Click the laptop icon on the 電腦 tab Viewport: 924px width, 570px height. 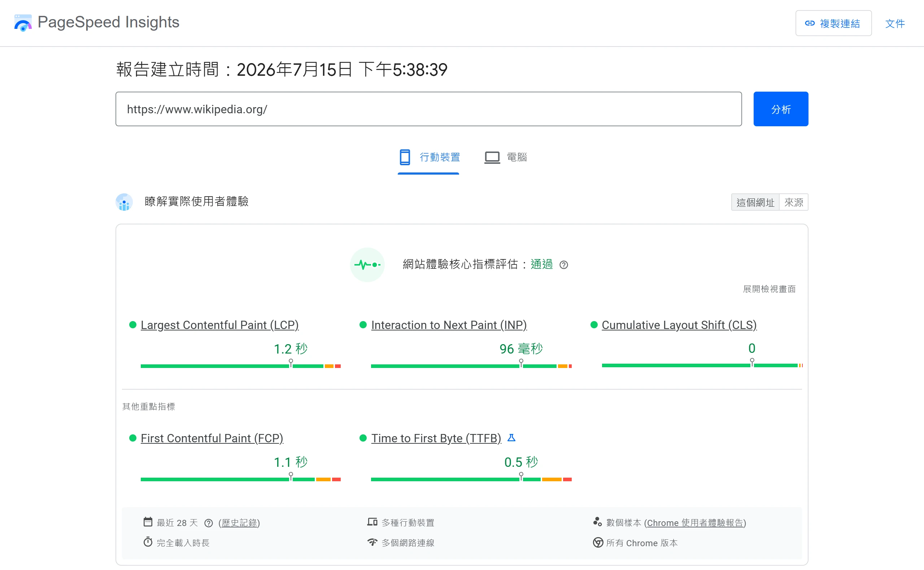point(492,157)
